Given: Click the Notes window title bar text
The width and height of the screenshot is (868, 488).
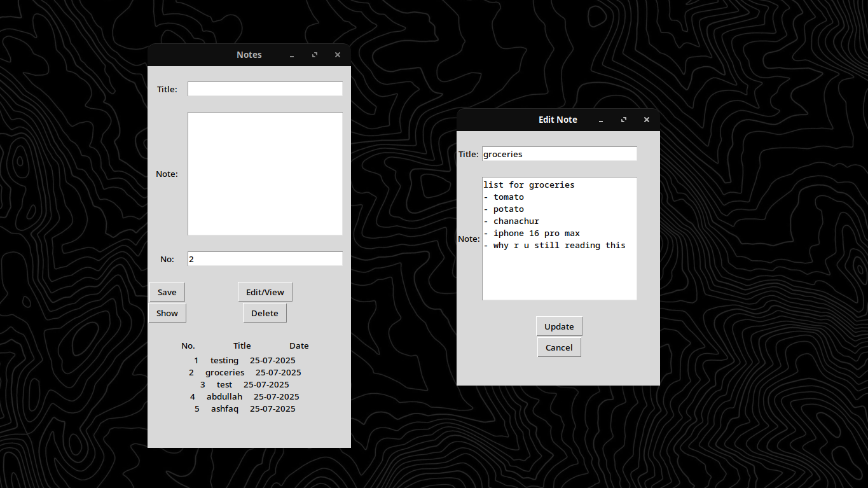Looking at the screenshot, I should (x=249, y=55).
